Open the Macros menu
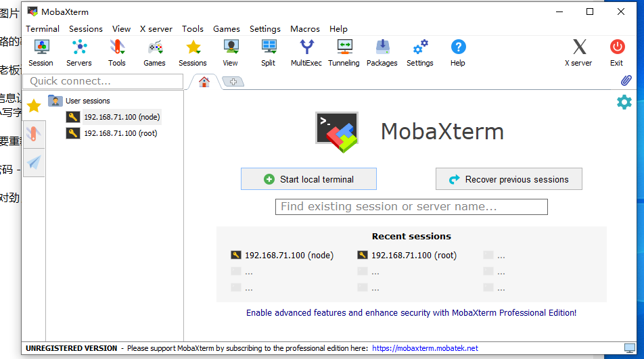 coord(304,28)
